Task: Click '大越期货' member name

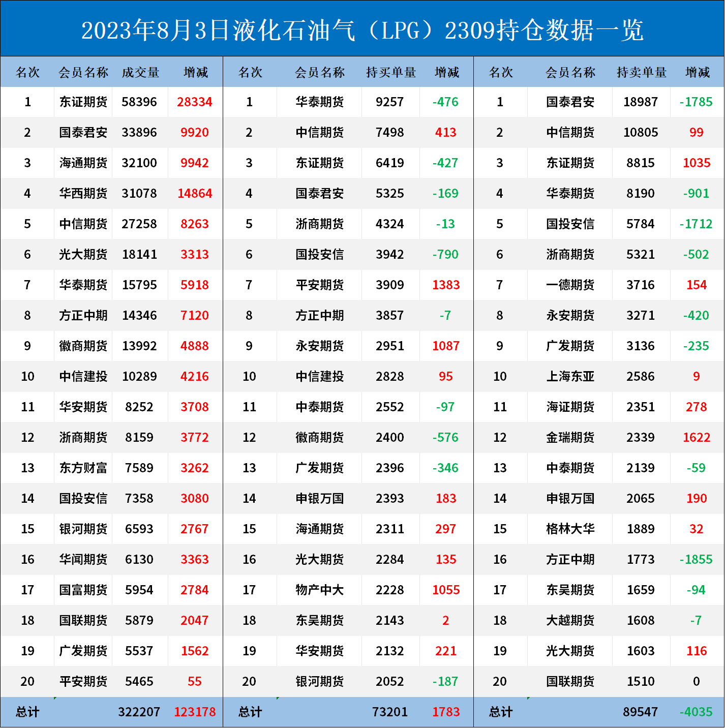Action: pyautogui.click(x=570, y=621)
